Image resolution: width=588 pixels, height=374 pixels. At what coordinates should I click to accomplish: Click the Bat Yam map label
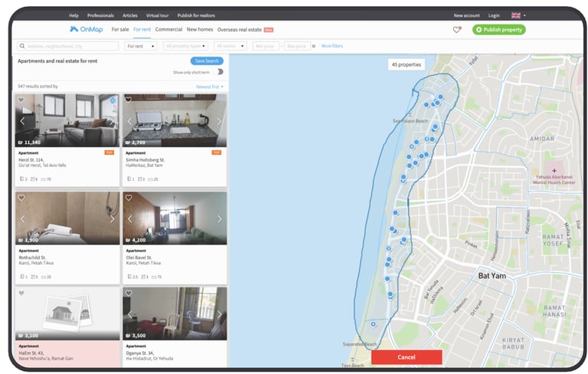pyautogui.click(x=492, y=276)
